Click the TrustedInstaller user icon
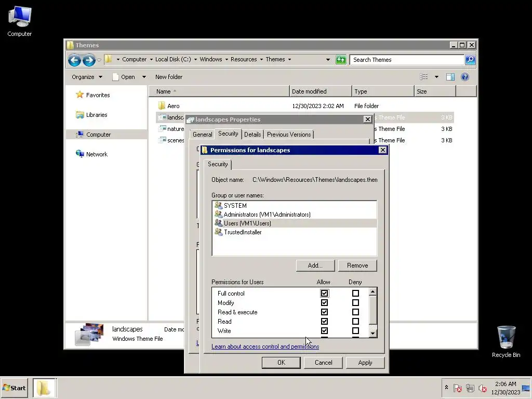The height and width of the screenshot is (399, 532). [219, 232]
